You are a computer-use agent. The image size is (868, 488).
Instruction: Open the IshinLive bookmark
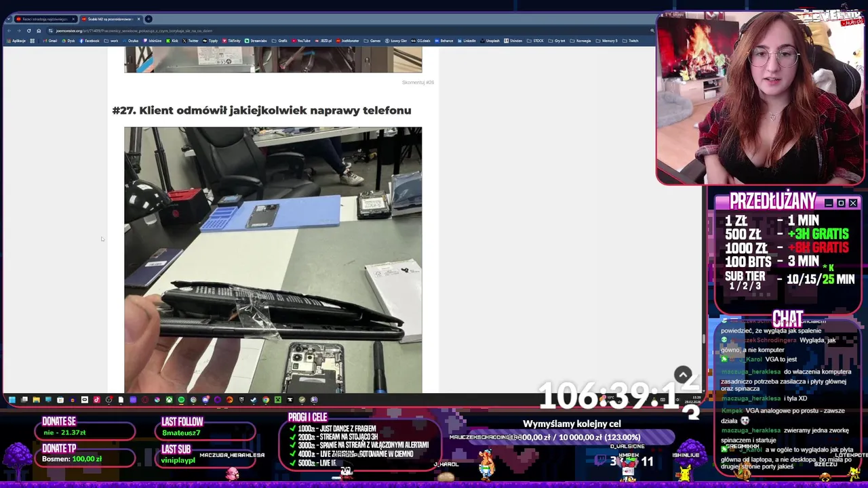point(153,41)
